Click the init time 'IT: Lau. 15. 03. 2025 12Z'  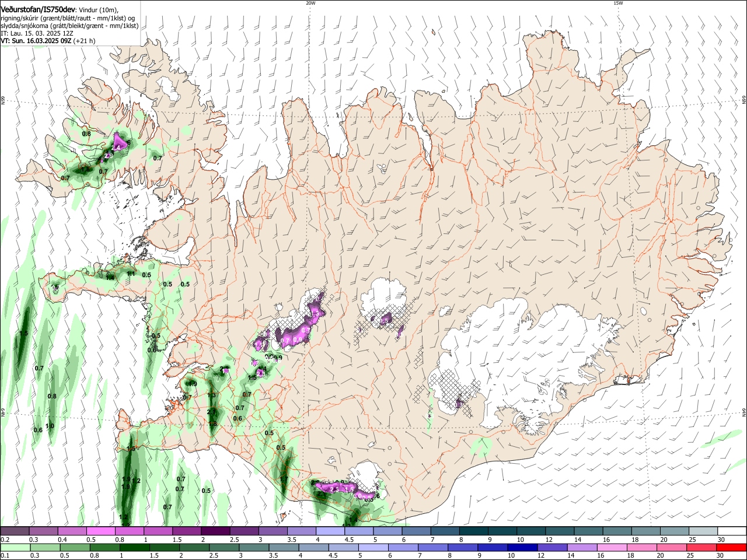tap(37, 33)
